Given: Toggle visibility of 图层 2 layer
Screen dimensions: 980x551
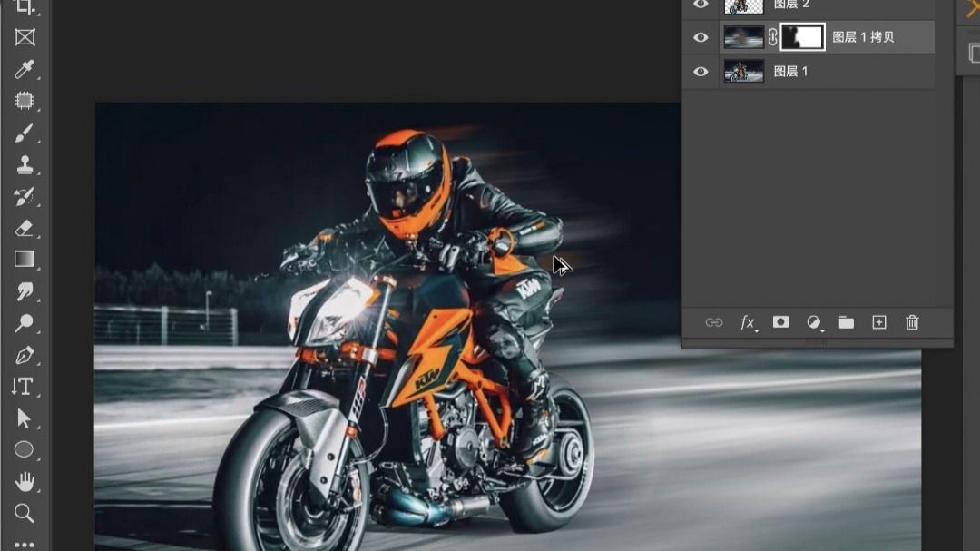Looking at the screenshot, I should [701, 4].
